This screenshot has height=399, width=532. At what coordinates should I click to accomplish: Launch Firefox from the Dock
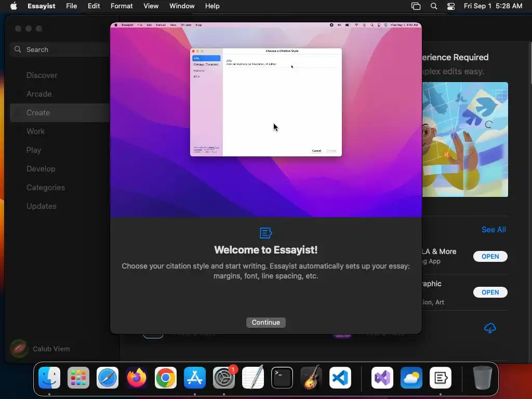(x=137, y=378)
